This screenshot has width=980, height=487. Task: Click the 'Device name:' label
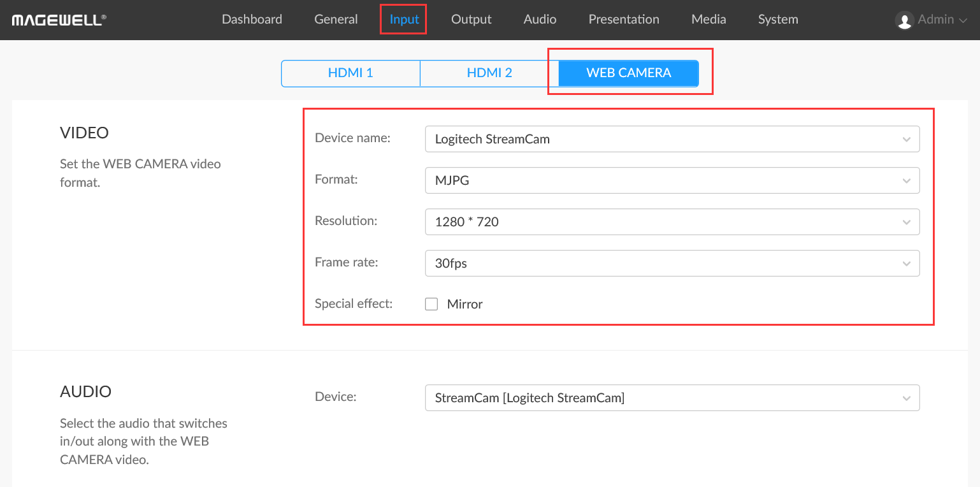pos(352,138)
